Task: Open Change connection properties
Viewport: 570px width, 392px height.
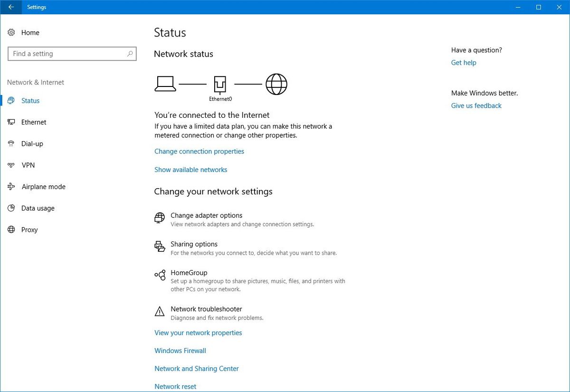Action: pos(199,151)
